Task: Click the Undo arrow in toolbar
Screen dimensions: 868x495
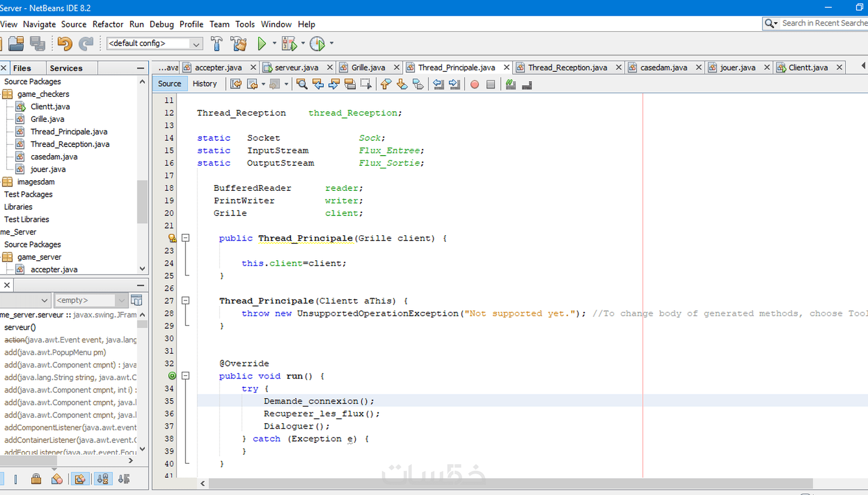Action: click(x=64, y=44)
